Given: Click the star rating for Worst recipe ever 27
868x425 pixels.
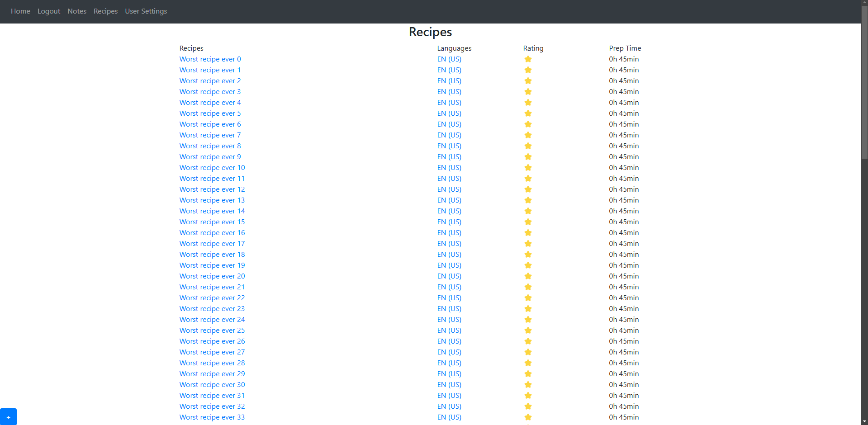Looking at the screenshot, I should tap(528, 352).
